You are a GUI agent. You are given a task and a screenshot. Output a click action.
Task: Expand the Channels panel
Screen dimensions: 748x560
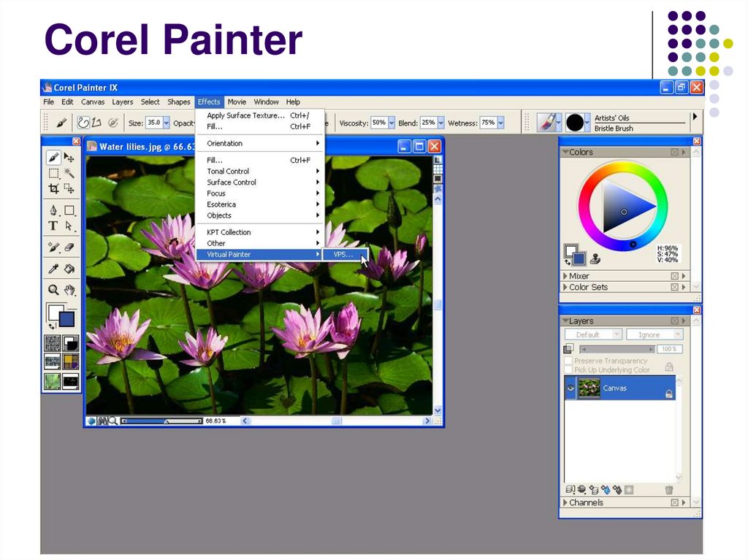[x=565, y=502]
